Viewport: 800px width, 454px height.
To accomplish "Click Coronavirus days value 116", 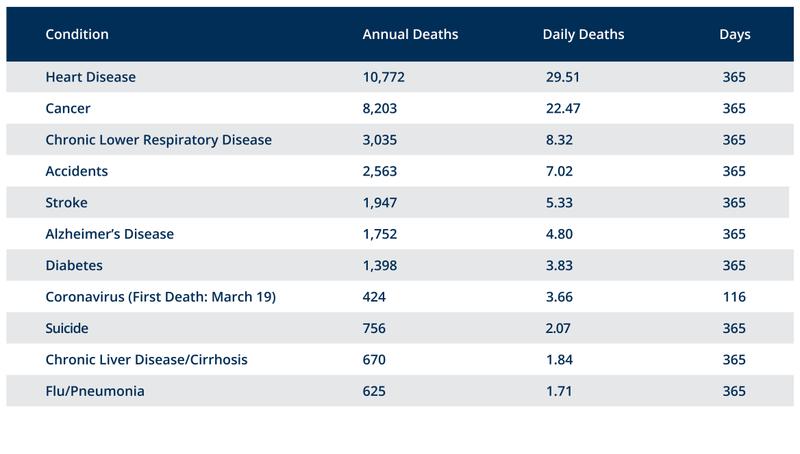I will click(734, 297).
